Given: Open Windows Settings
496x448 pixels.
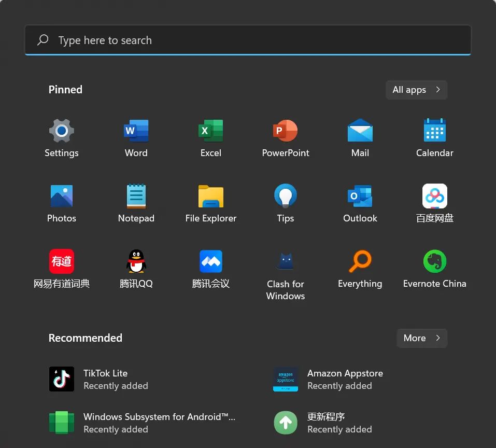Looking at the screenshot, I should tap(61, 137).
